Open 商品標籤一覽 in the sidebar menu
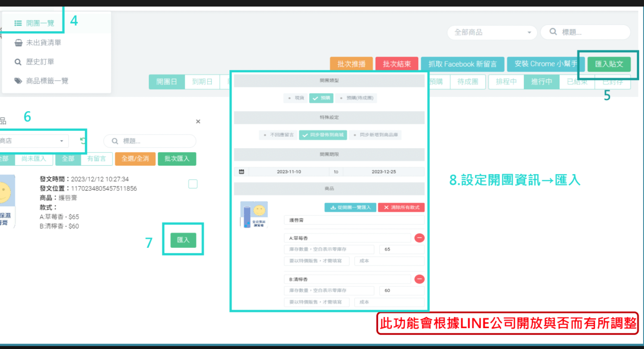The image size is (644, 349). [41, 81]
